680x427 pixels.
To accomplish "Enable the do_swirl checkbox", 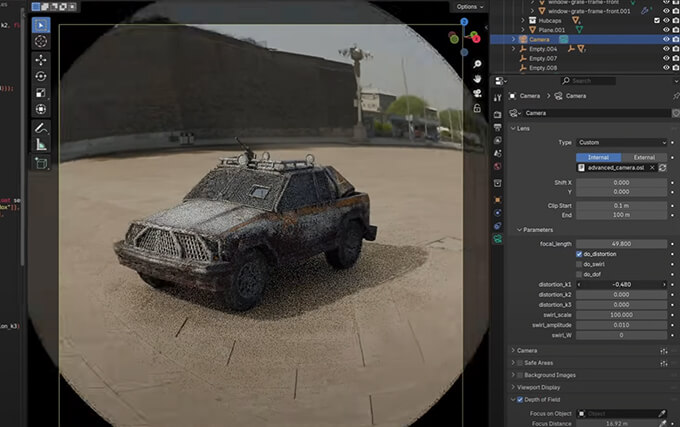I will pos(579,264).
